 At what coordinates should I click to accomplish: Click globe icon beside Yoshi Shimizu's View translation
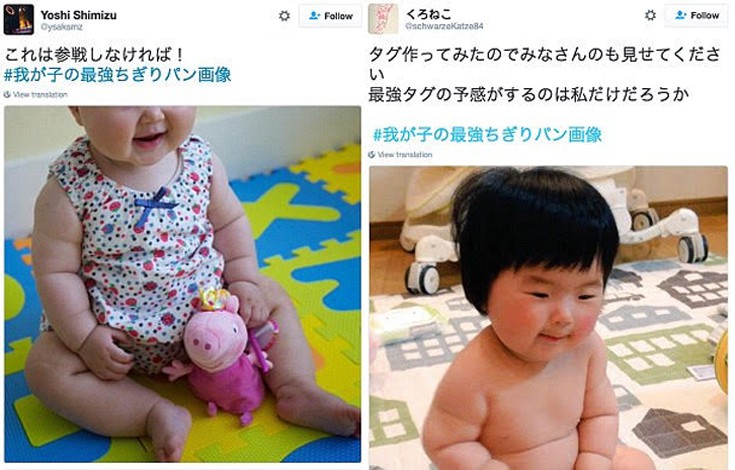click(7, 95)
